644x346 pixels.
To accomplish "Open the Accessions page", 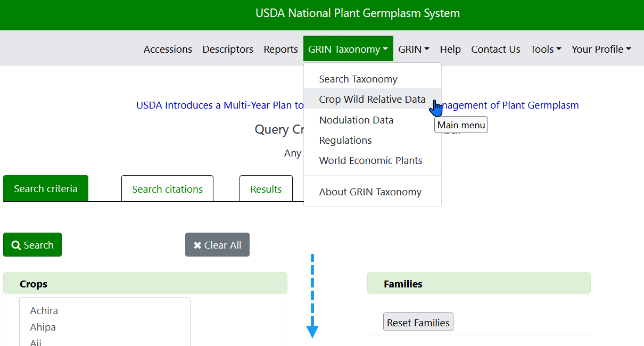I will pyautogui.click(x=168, y=49).
